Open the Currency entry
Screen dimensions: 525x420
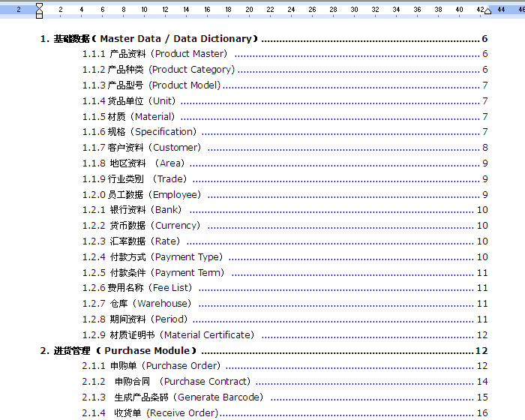142,226
